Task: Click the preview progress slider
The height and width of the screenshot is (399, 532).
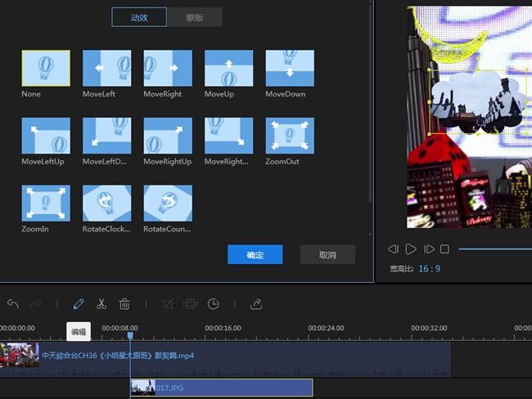Action: pyautogui.click(x=495, y=249)
